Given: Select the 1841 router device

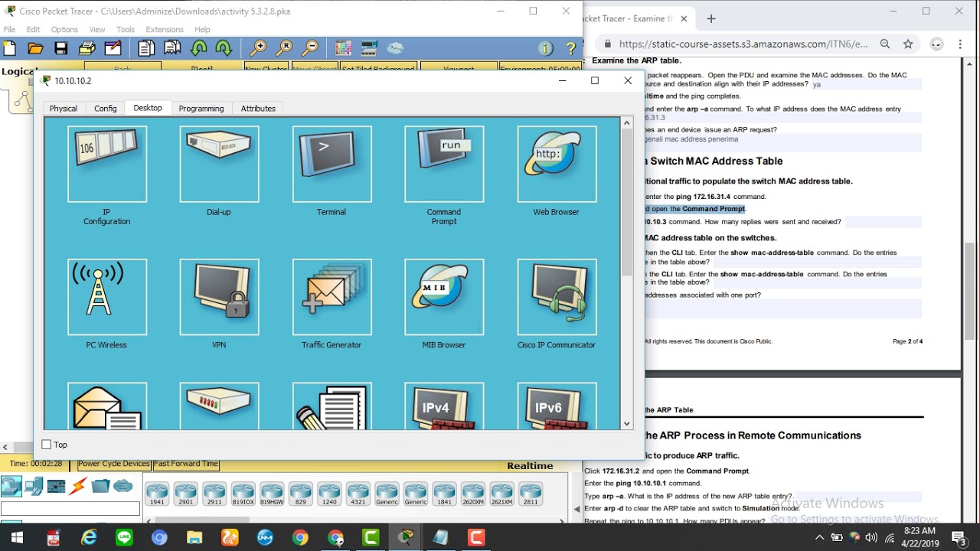Looking at the screenshot, I should click(x=444, y=494).
